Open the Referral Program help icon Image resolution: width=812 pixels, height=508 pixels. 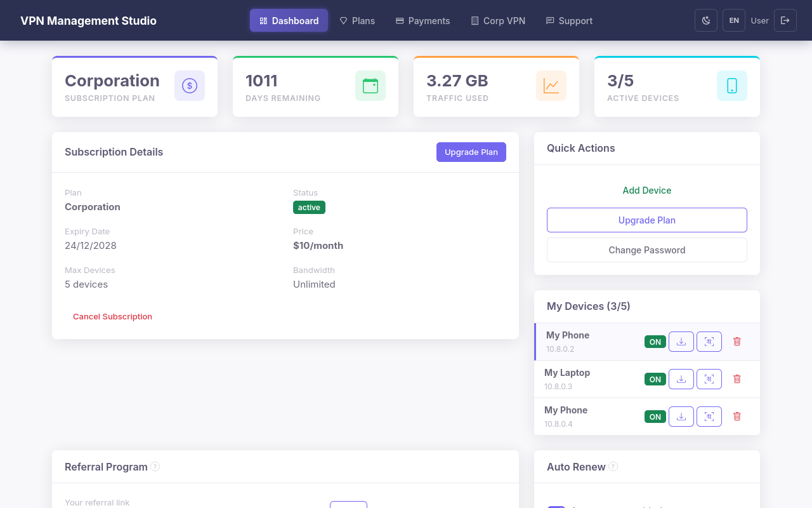[155, 466]
